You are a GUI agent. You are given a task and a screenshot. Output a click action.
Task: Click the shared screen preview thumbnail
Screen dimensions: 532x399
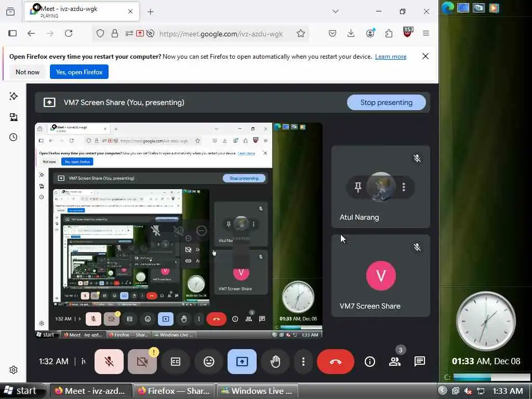[179, 230]
